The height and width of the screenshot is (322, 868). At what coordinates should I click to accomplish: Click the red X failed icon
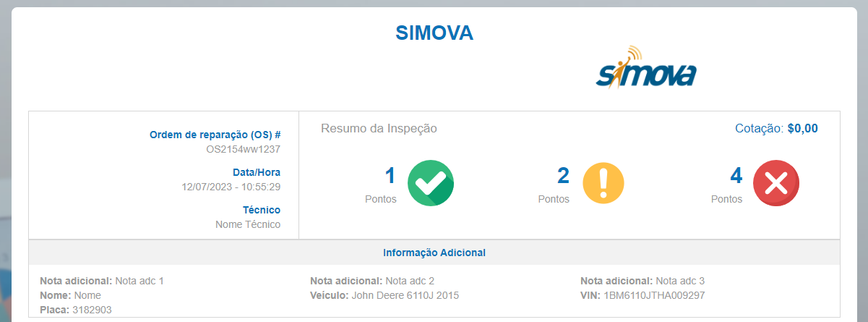(x=776, y=184)
